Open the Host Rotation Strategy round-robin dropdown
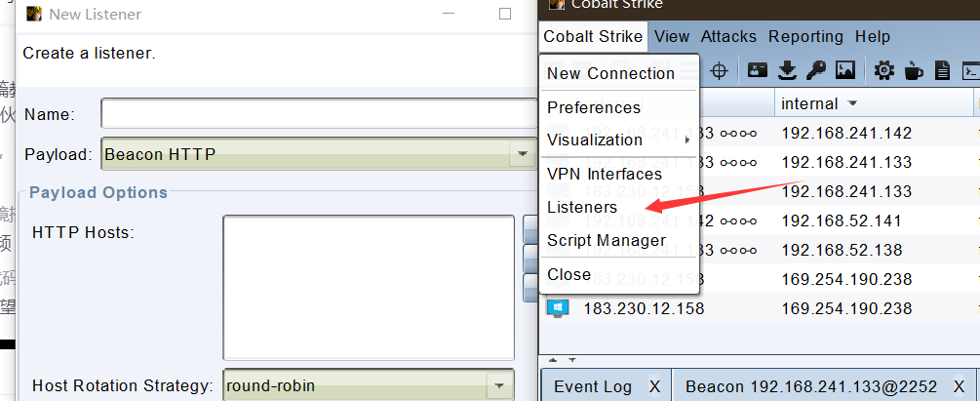Image resolution: width=980 pixels, height=401 pixels. 498,384
